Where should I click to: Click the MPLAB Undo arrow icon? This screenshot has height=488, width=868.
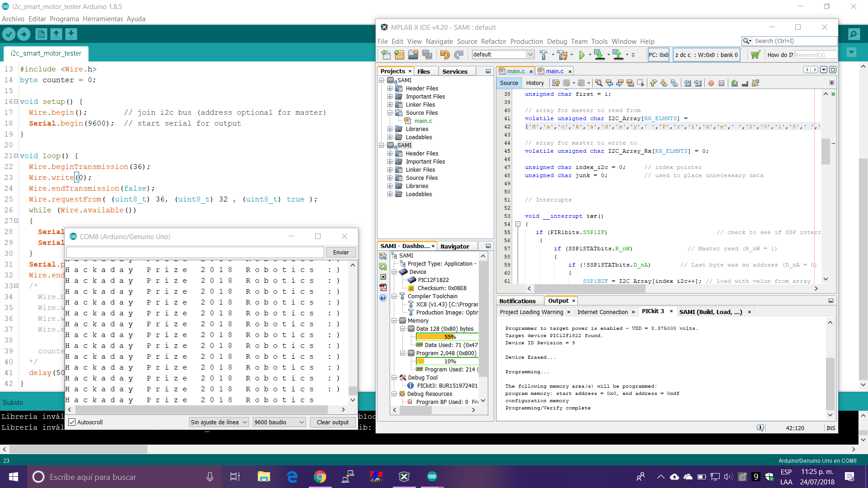[445, 55]
